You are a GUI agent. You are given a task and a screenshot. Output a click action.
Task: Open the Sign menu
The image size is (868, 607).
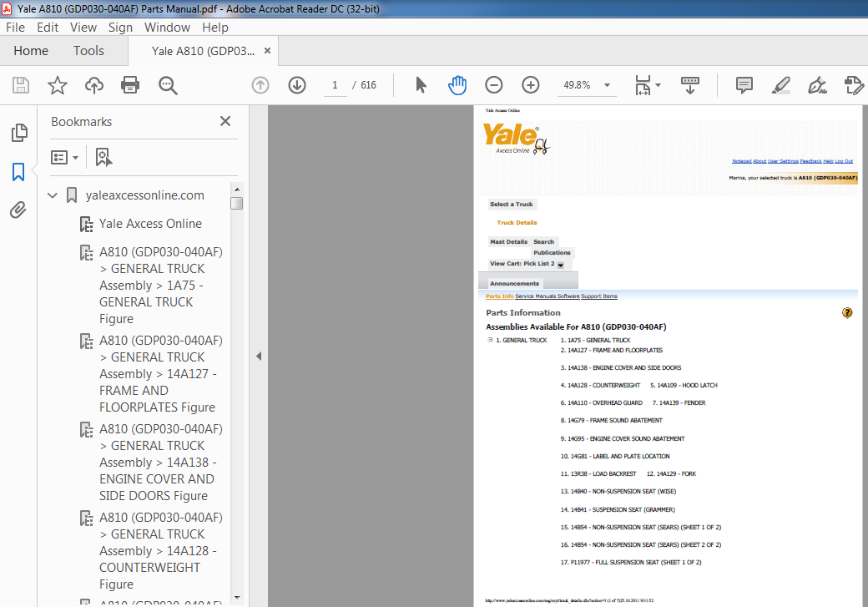point(120,28)
